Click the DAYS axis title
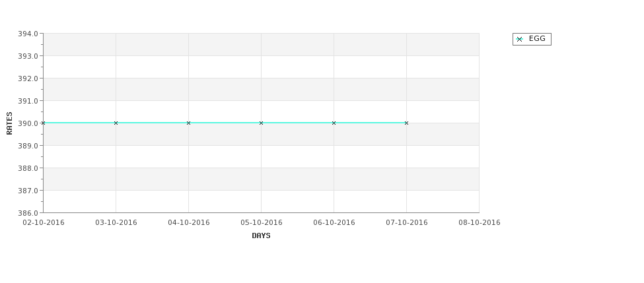 (261, 236)
